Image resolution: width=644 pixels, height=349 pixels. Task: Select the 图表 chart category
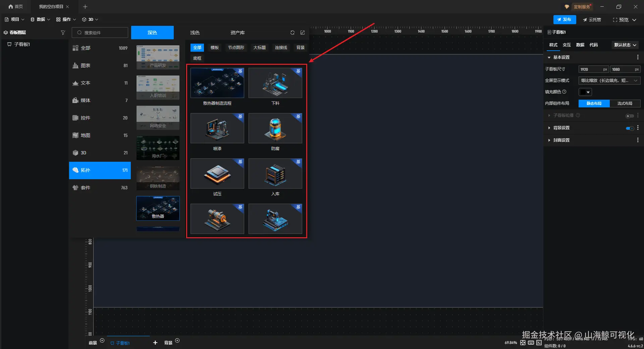(100, 65)
